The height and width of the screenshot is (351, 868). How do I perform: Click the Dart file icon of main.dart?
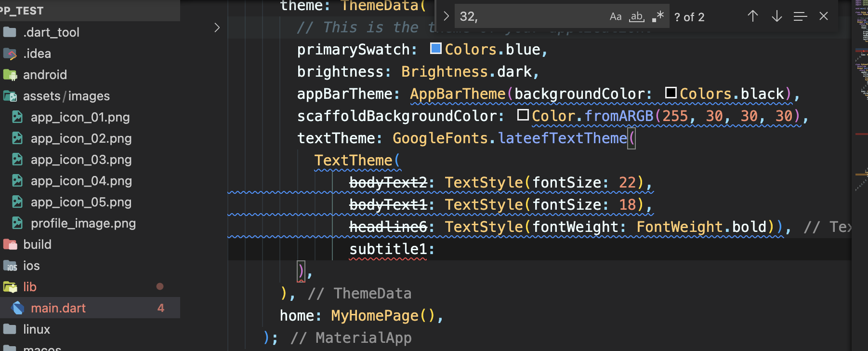(x=18, y=308)
